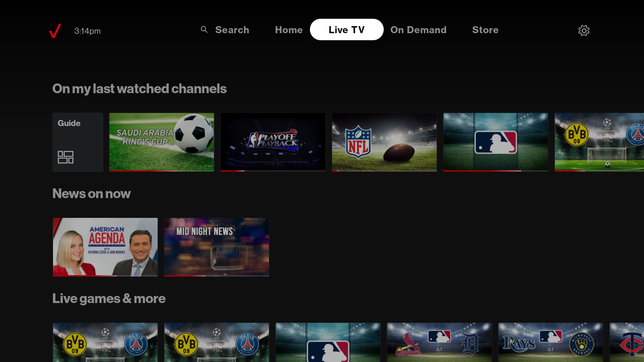
Task: Select the MLB logo channel tile
Action: tap(495, 142)
